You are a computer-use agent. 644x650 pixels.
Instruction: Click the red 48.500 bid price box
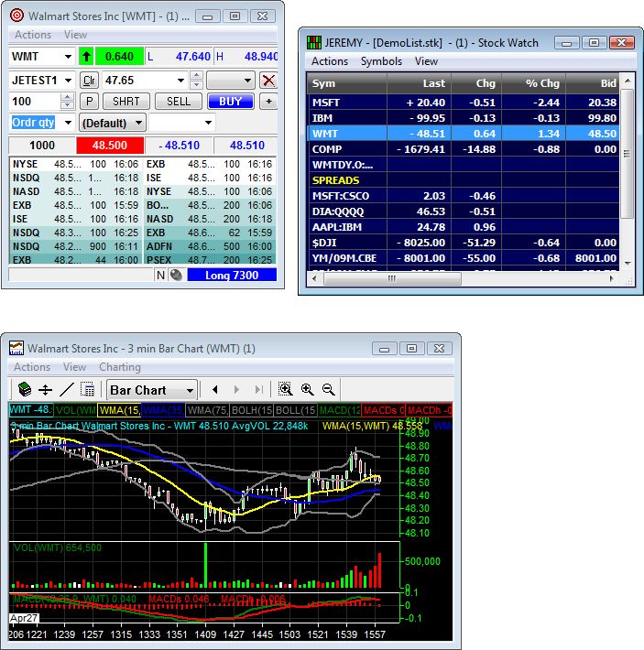[x=110, y=145]
